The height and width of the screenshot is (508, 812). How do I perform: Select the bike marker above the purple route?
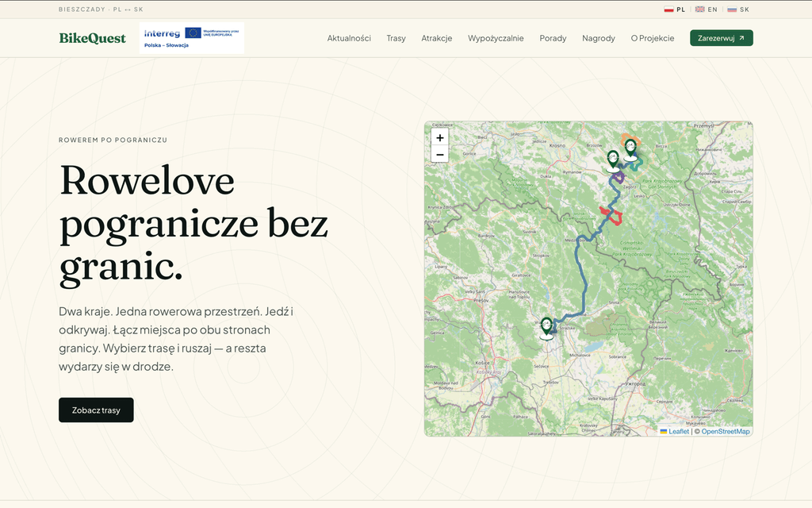(613, 161)
